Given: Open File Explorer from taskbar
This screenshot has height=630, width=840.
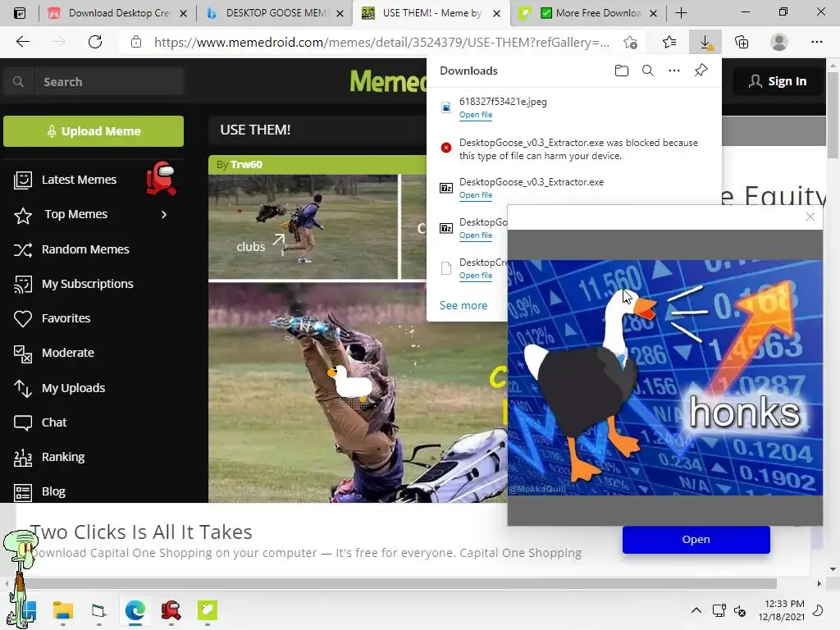Looking at the screenshot, I should (x=62, y=610).
